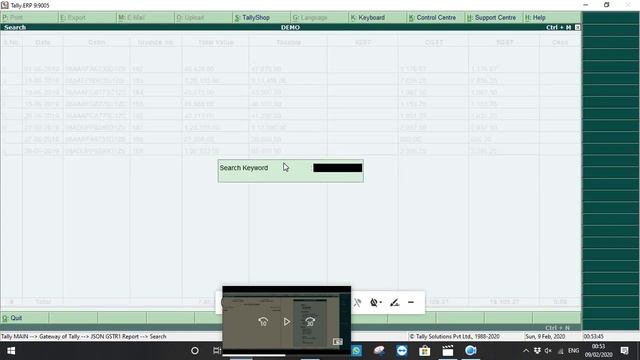Open the Support Centre menu
The height and width of the screenshot is (360, 640).
[x=493, y=18]
